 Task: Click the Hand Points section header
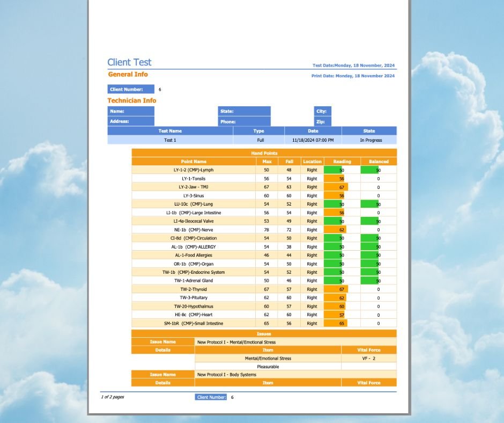pyautogui.click(x=264, y=153)
